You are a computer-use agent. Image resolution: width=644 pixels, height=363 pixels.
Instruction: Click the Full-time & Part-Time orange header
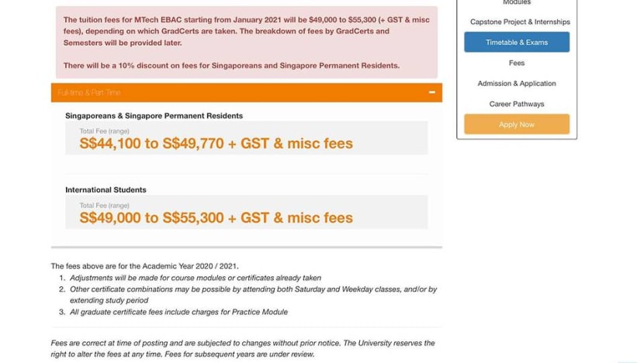point(247,92)
